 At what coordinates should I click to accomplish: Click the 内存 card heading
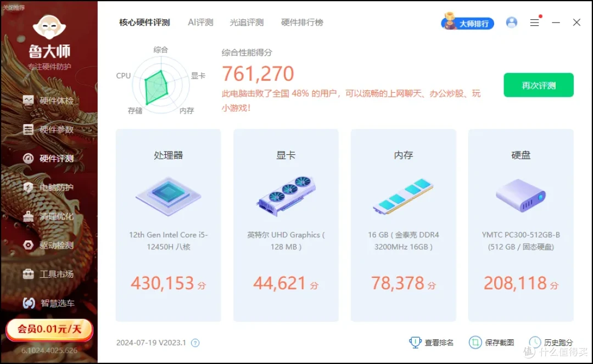(403, 155)
